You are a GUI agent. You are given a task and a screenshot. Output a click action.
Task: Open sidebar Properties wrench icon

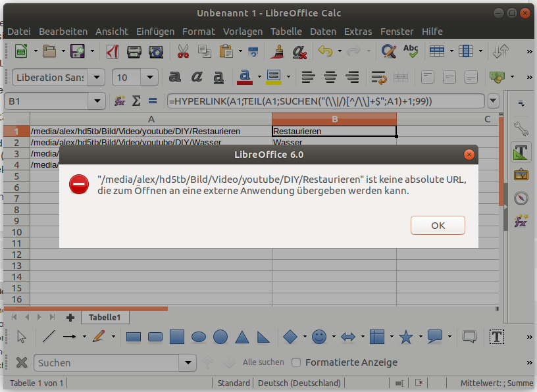click(521, 129)
